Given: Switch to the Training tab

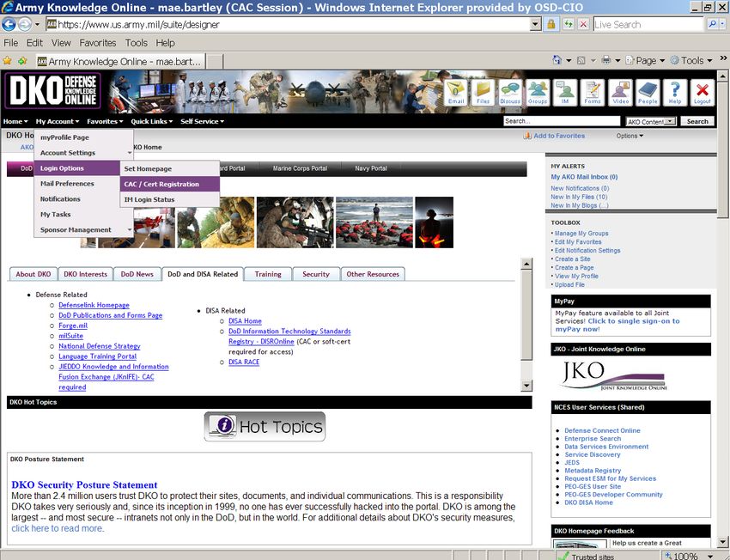Looking at the screenshot, I should 268,274.
